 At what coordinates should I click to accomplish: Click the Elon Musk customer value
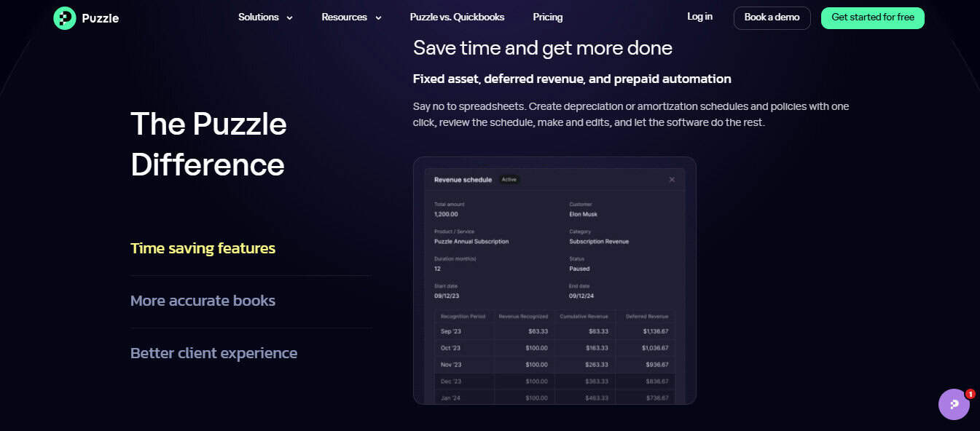tap(583, 214)
